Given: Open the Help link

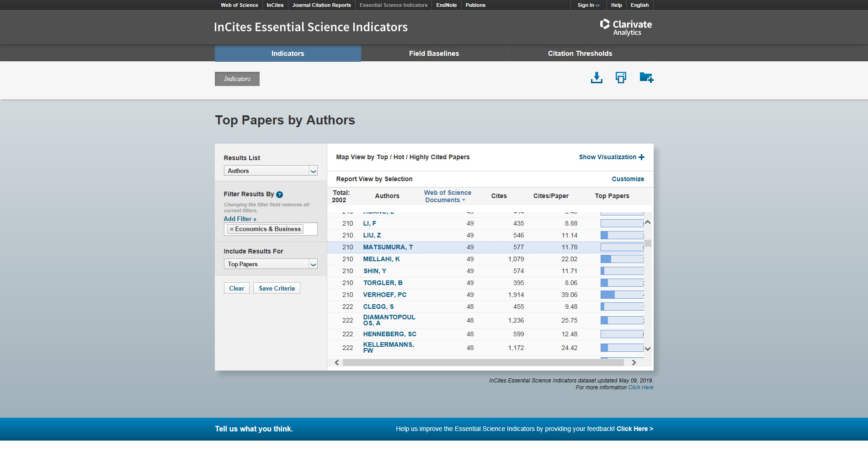Looking at the screenshot, I should click(617, 5).
